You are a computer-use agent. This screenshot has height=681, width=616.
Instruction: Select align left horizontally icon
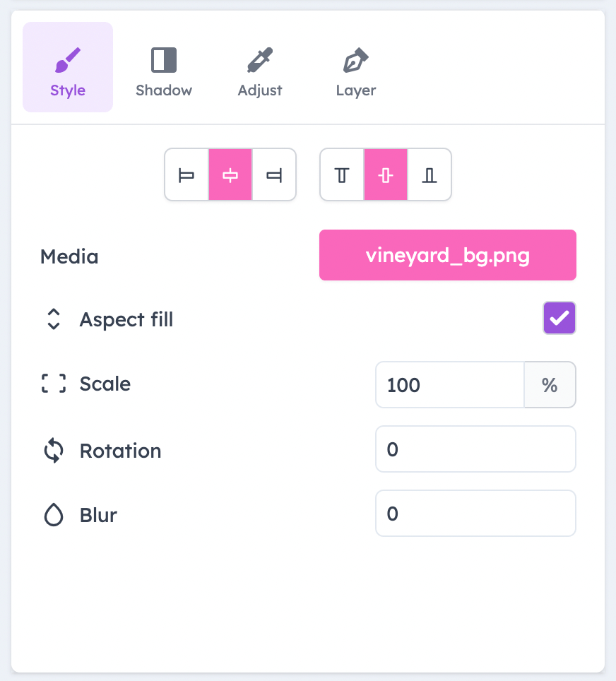pyautogui.click(x=186, y=174)
